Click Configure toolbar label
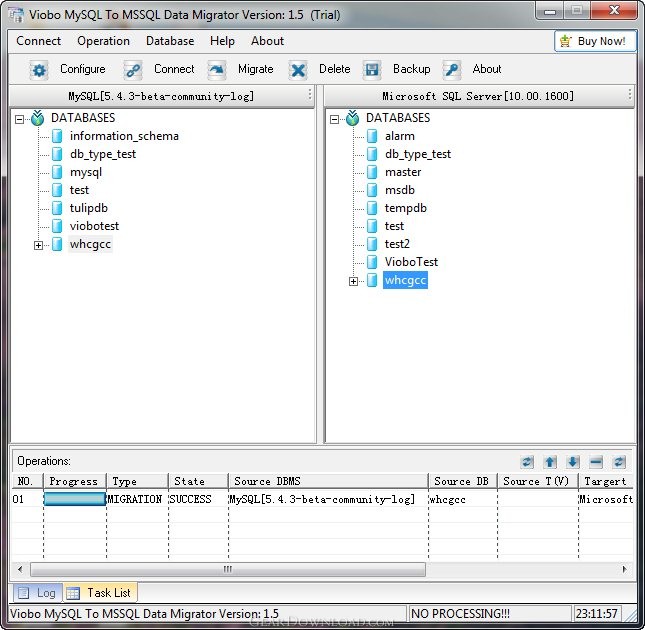This screenshot has height=630, width=645. 83,69
